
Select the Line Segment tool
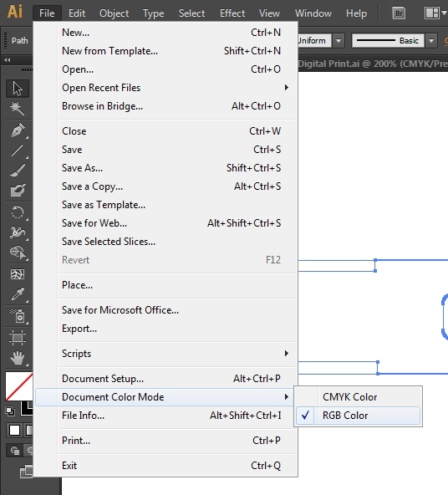18,151
